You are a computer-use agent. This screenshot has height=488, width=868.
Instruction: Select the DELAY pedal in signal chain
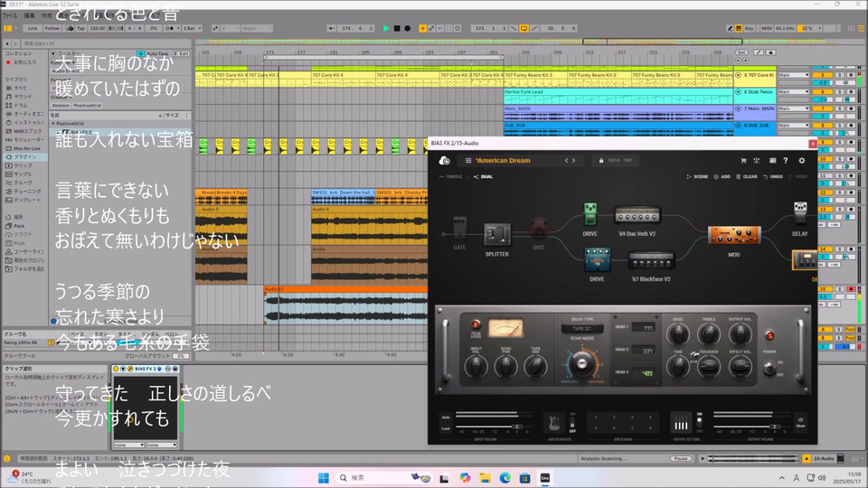[800, 213]
